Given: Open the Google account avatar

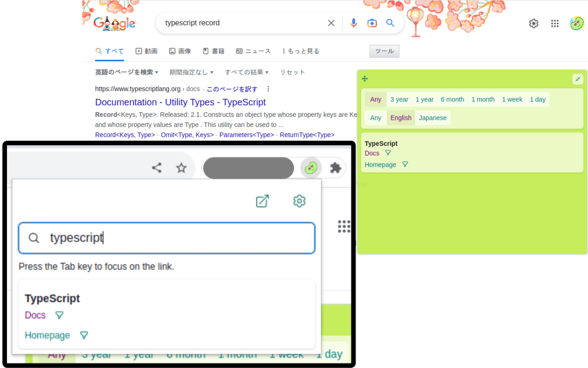Looking at the screenshot, I should click(x=576, y=23).
